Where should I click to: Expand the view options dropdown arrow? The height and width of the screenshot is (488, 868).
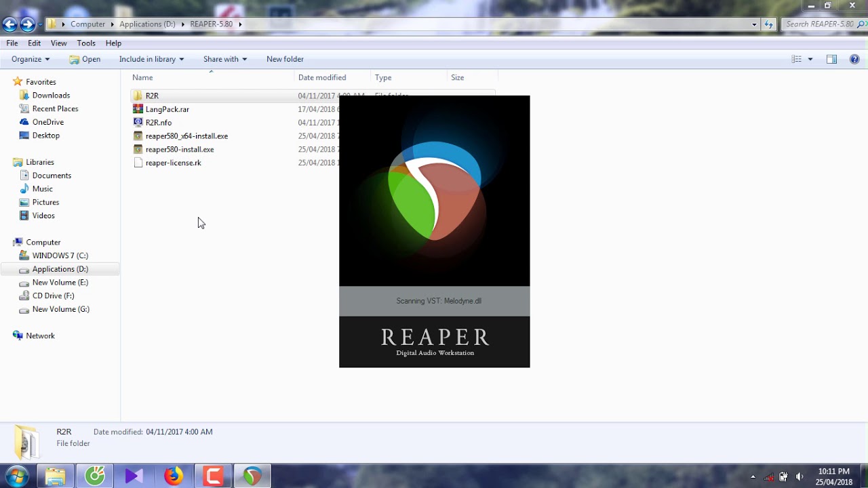(x=810, y=59)
